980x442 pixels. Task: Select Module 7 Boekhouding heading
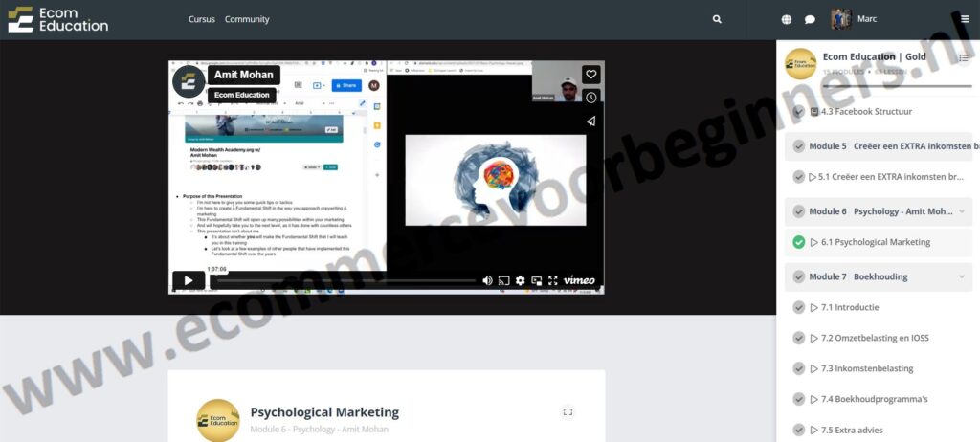[858, 276]
